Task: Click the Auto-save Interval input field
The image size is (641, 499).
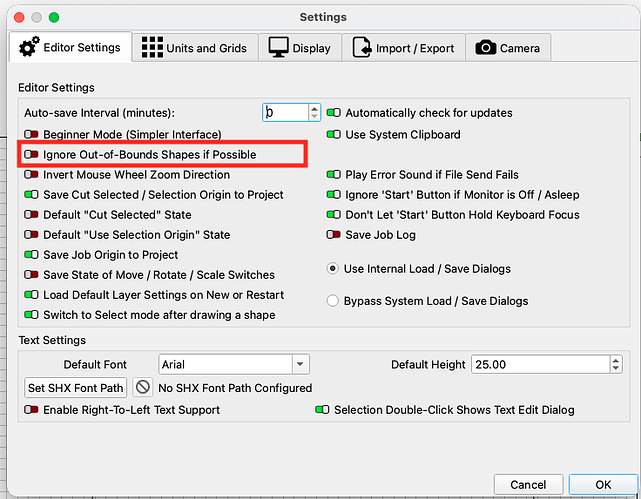Action: pos(284,113)
